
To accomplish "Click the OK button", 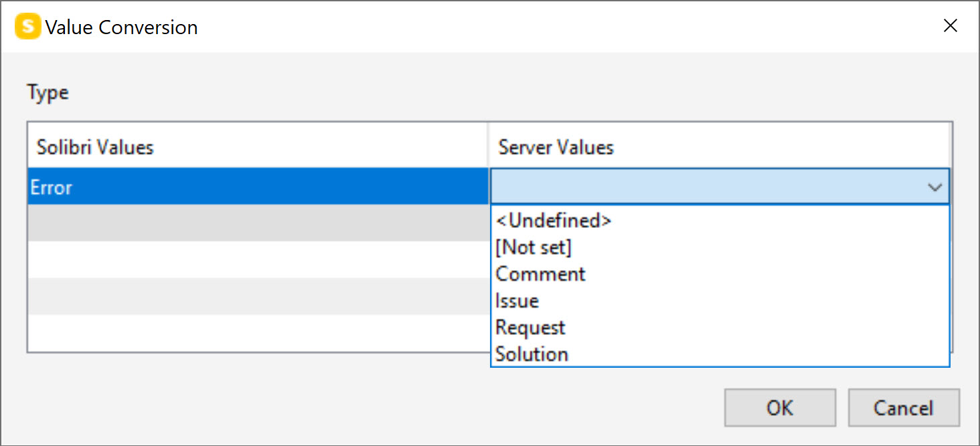I will point(780,408).
